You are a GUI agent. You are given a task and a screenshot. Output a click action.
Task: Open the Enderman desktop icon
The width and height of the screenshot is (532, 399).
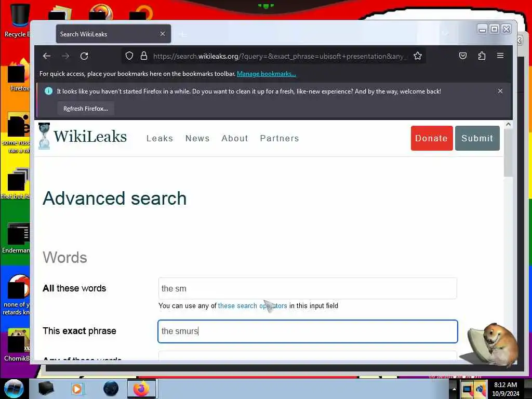pyautogui.click(x=17, y=238)
